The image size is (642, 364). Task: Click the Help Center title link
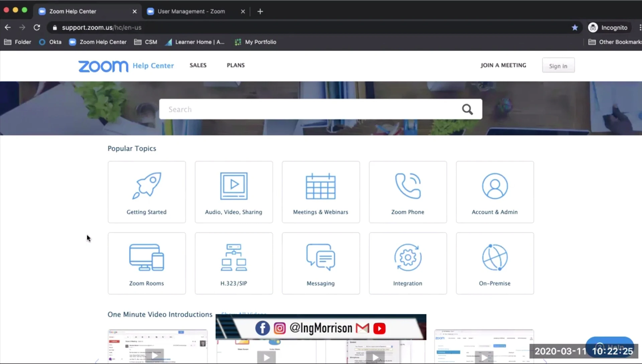point(153,66)
